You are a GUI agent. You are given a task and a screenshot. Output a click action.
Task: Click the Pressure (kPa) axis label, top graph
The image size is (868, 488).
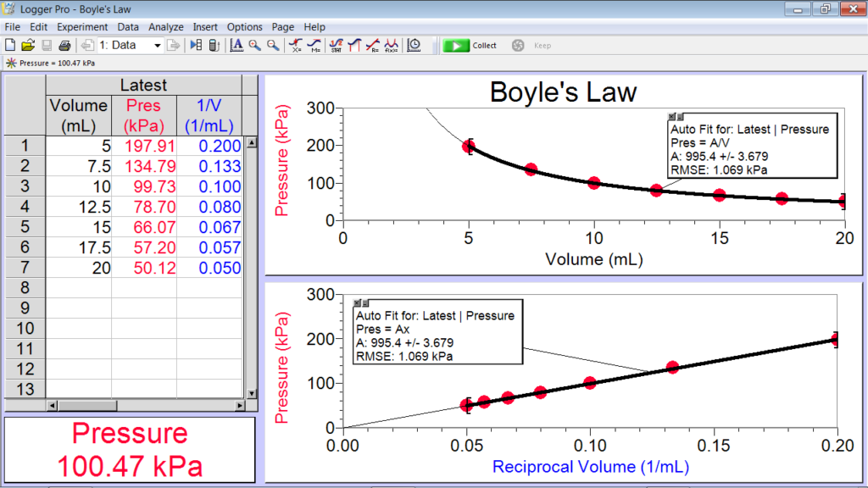pyautogui.click(x=281, y=160)
